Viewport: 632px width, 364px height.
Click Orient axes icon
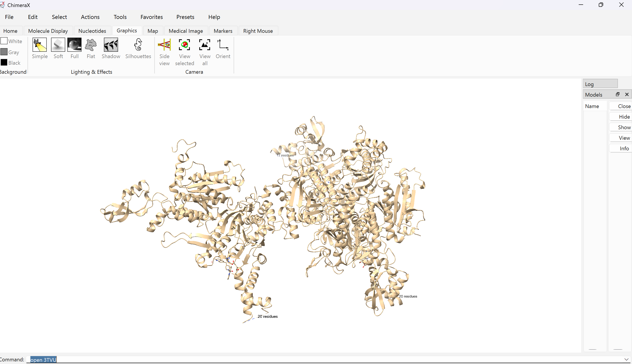click(x=223, y=45)
